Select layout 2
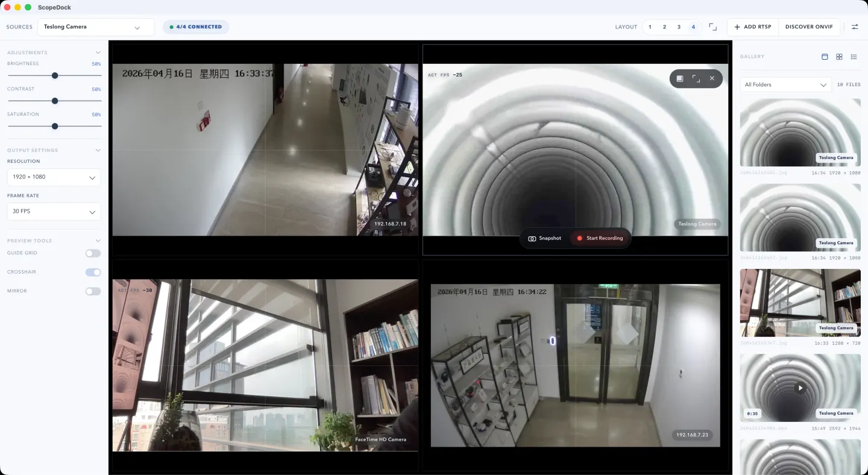Screen dimensions: 868x475 tap(664, 27)
